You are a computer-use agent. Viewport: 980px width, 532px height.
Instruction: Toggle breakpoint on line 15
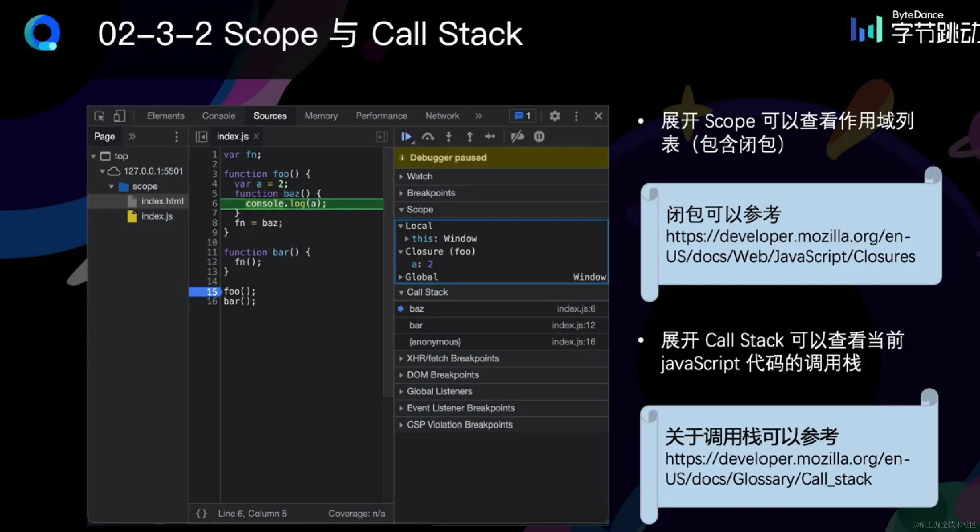[x=211, y=291]
